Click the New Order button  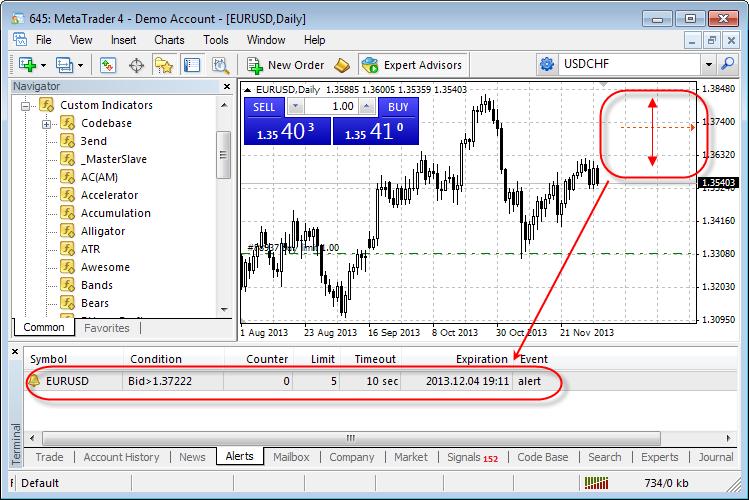(x=286, y=65)
